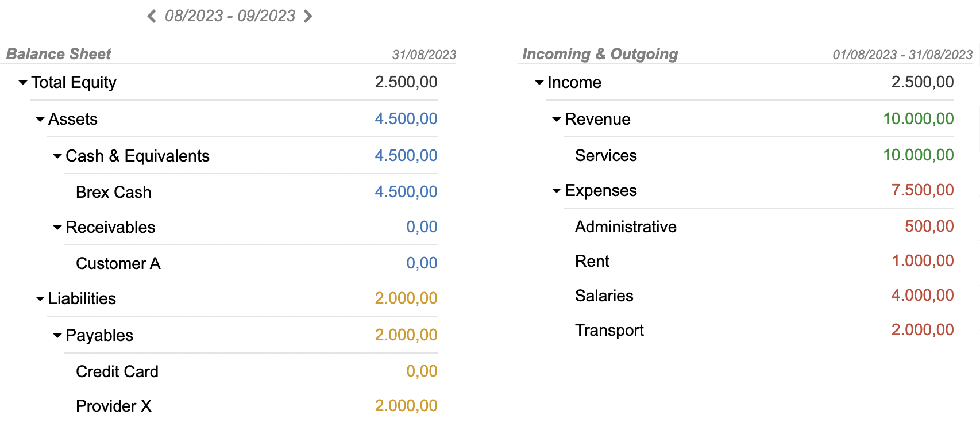Collapse the Liabilities group
This screenshot has height=422, width=980.
click(39, 298)
